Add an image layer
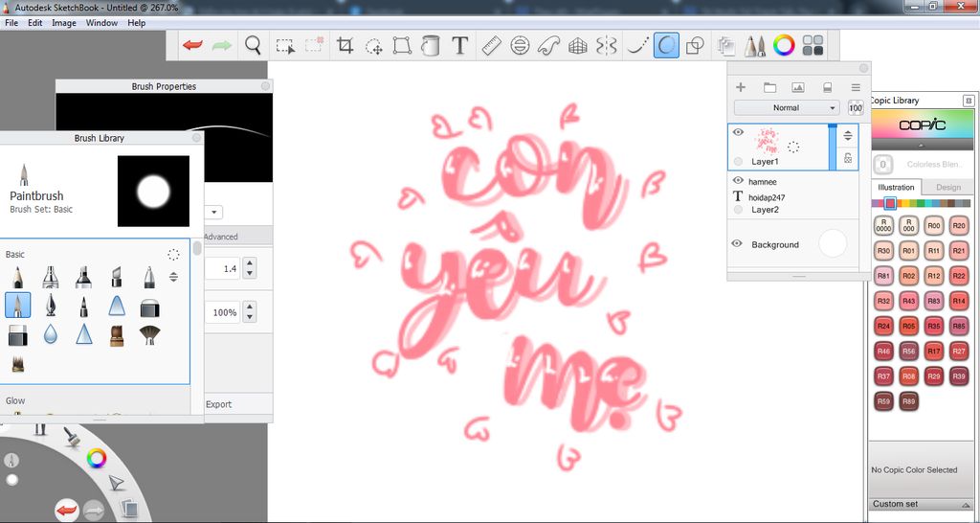 click(x=797, y=87)
